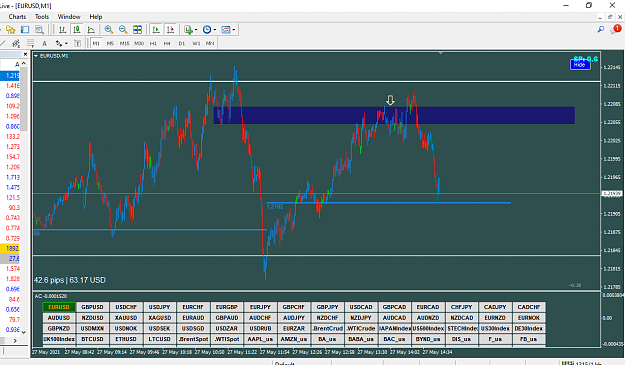The height and width of the screenshot is (365, 625).
Task: Select the text label tool
Action: pos(77,43)
